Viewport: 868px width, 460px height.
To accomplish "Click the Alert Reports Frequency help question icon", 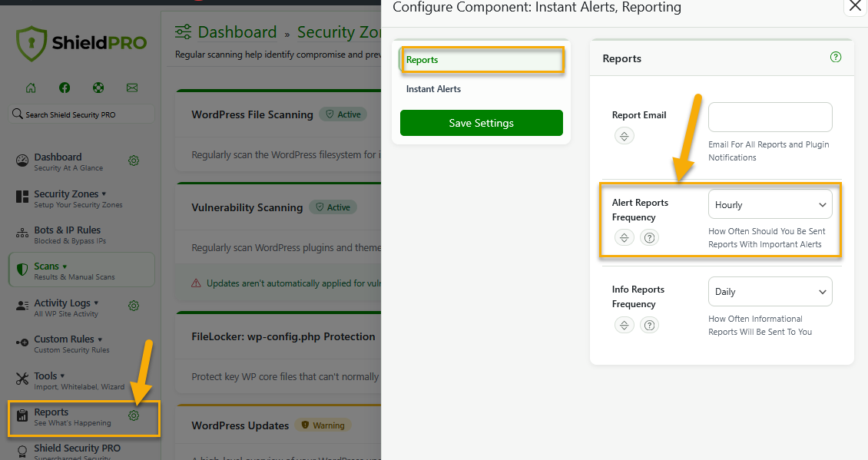I will tap(650, 237).
